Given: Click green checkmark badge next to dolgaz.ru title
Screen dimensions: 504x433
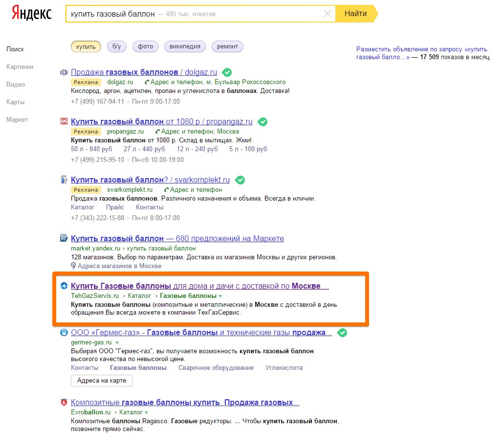Looking at the screenshot, I should click(x=227, y=72).
